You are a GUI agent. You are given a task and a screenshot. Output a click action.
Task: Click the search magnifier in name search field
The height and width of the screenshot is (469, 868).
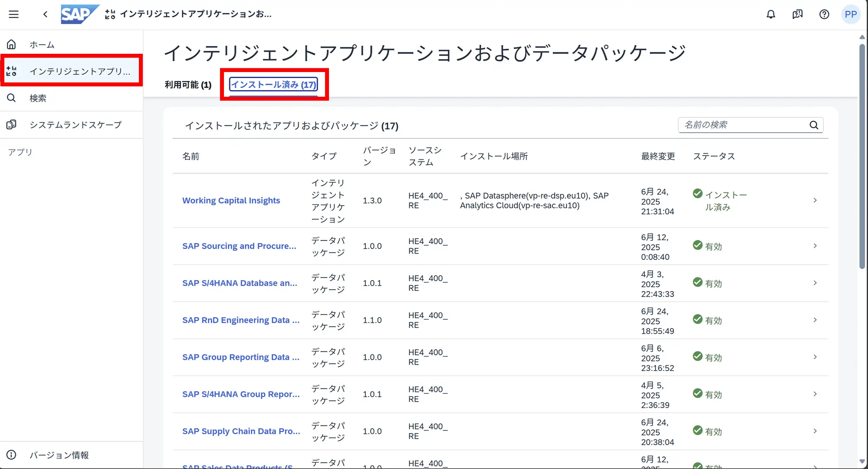pyautogui.click(x=814, y=125)
